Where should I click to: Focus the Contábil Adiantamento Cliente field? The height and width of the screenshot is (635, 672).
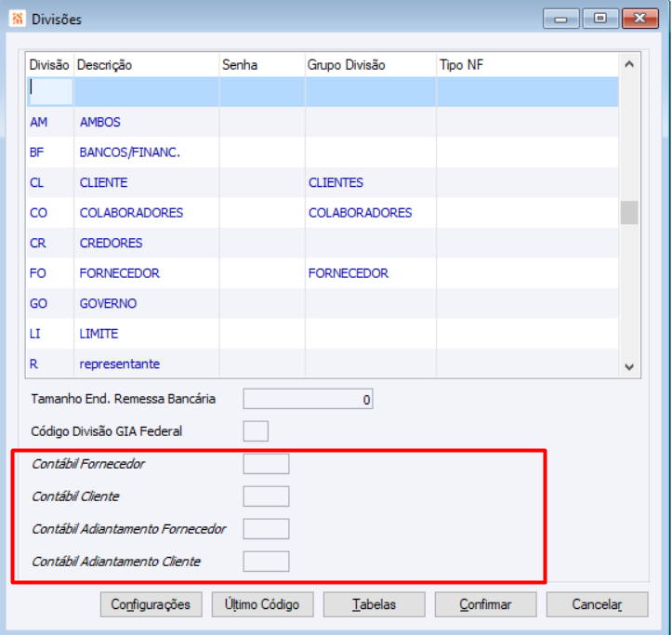[266, 562]
